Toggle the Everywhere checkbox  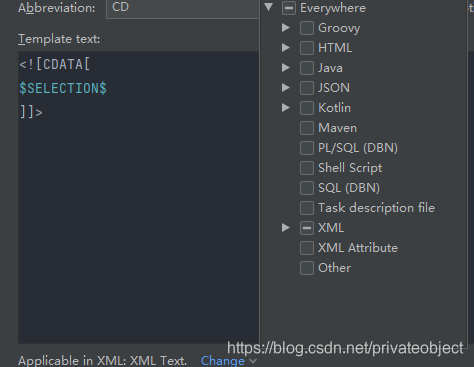(x=289, y=8)
